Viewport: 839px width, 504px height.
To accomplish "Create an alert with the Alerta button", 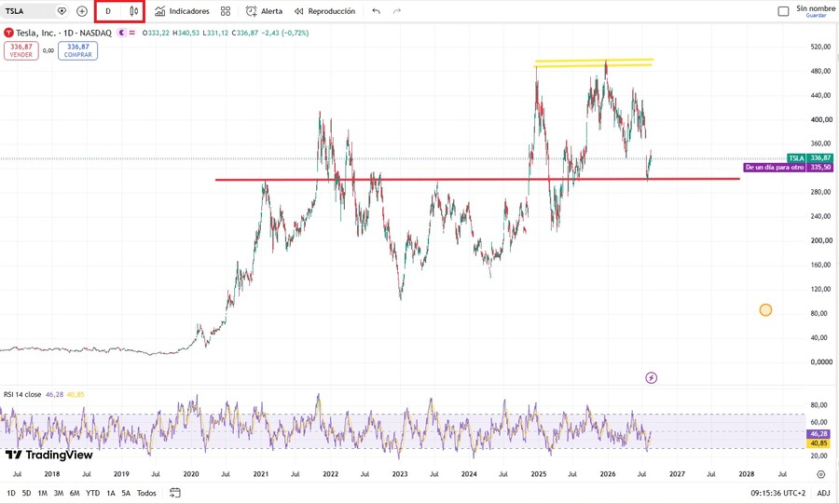I will pyautogui.click(x=264, y=11).
